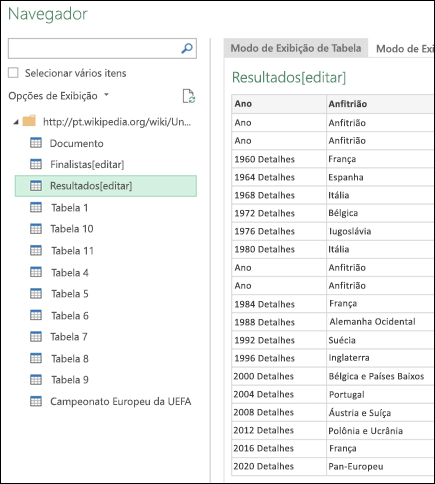Viewport: 435px width, 484px height.
Task: Click the Espanha cell
Action: click(380, 177)
